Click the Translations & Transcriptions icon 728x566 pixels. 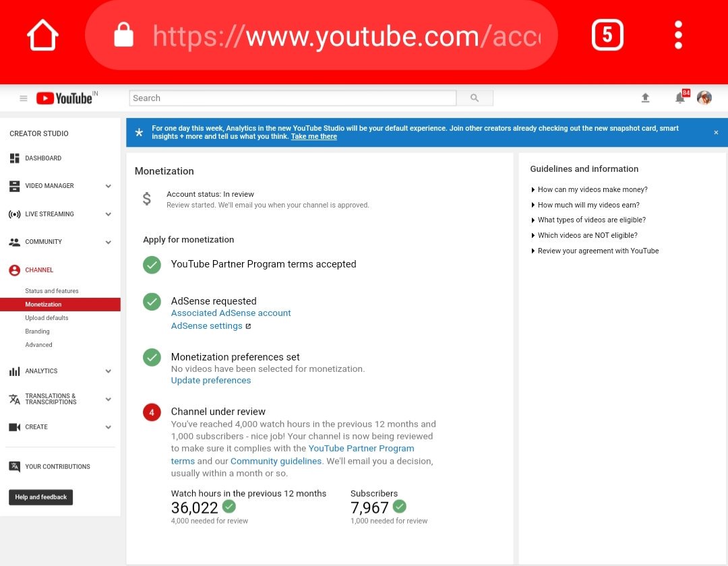coord(14,399)
